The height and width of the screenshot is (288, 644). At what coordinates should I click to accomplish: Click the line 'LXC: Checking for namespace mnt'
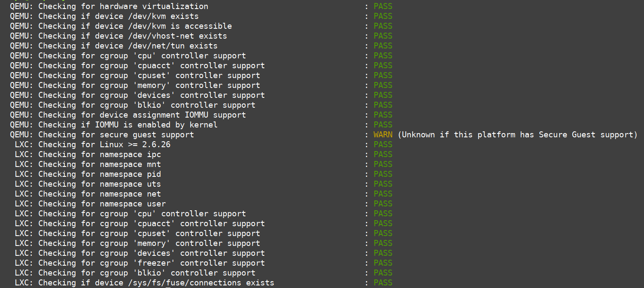coord(88,164)
